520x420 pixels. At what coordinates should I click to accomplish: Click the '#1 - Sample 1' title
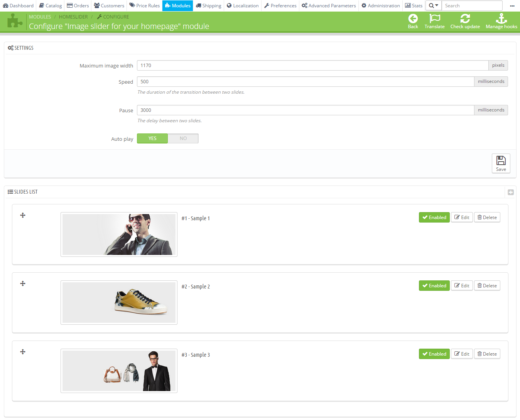(x=196, y=218)
